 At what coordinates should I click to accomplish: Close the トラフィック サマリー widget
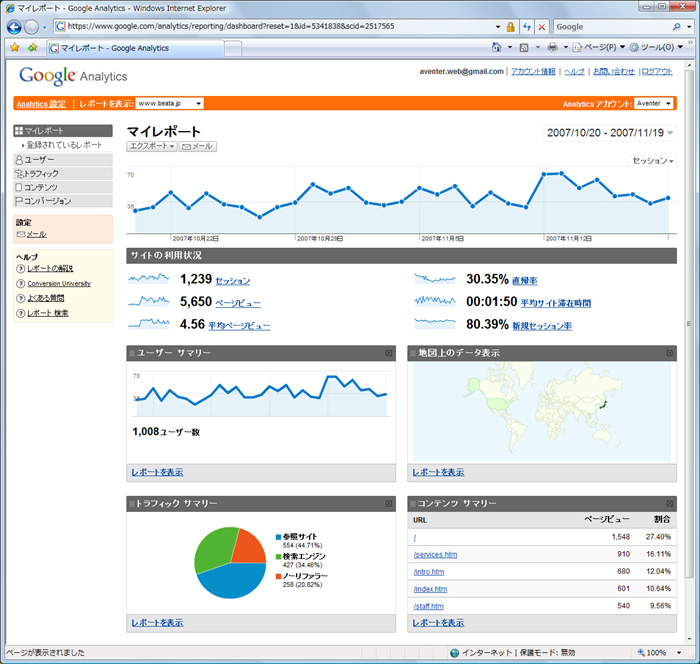point(389,504)
